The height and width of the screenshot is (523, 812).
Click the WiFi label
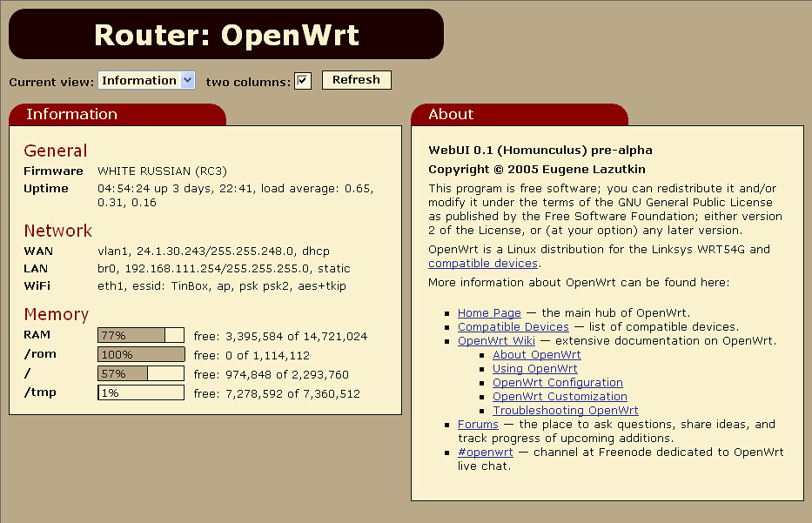(x=37, y=285)
